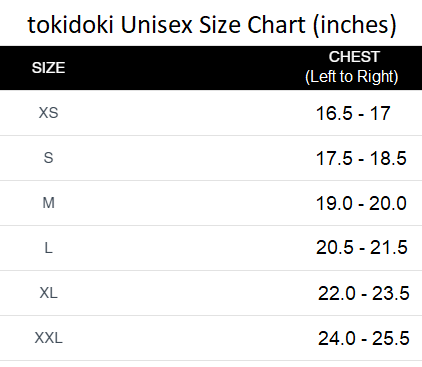Click the word tokidoki in the title
Image resolution: width=422 pixels, height=367 pixels.
point(71,25)
